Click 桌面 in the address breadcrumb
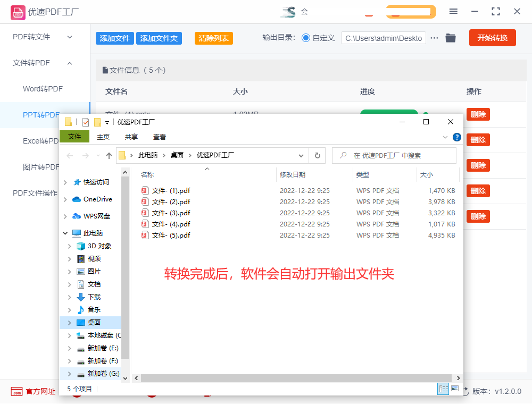 177,155
